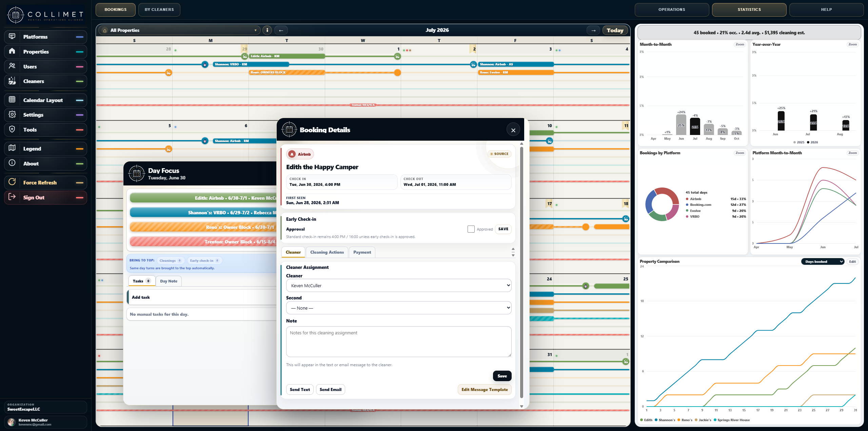Open the Users people icon
The width and height of the screenshot is (868, 431).
pos(12,66)
